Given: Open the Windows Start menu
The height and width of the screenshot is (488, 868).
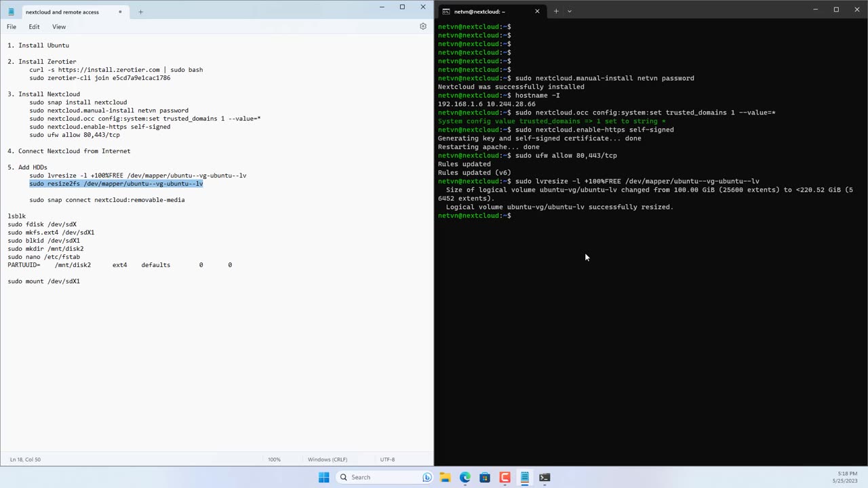Looking at the screenshot, I should point(324,477).
